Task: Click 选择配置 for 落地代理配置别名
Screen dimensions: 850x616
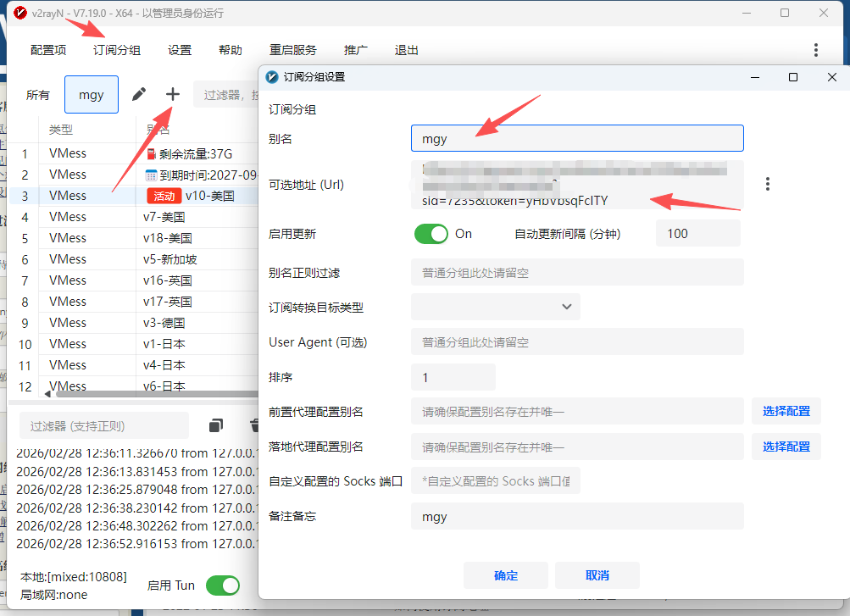Action: pyautogui.click(x=786, y=447)
